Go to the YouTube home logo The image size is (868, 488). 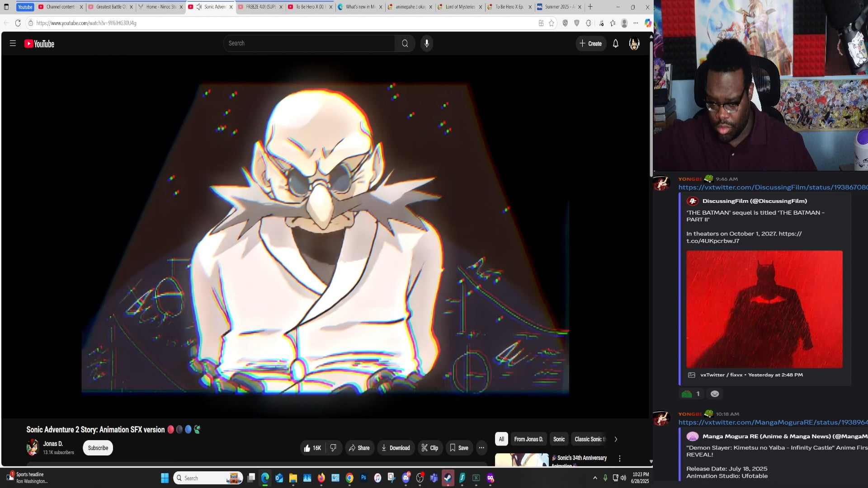pyautogui.click(x=39, y=44)
